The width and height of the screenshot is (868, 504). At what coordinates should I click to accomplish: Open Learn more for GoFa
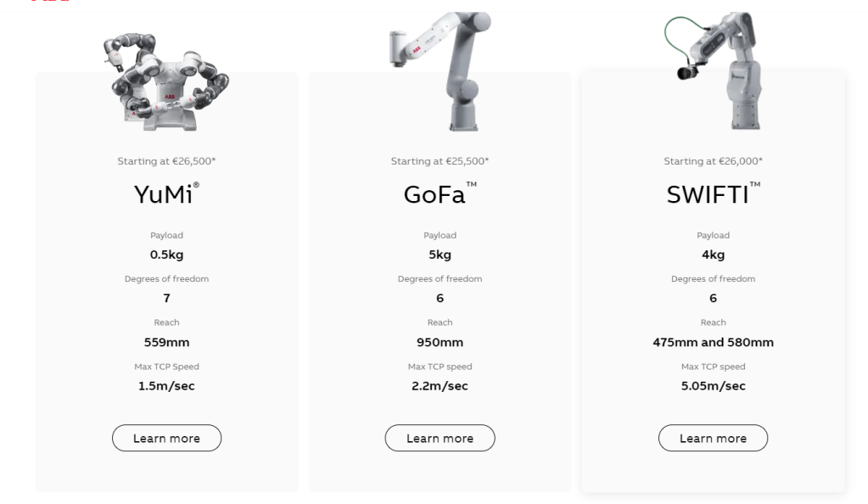[x=440, y=438]
